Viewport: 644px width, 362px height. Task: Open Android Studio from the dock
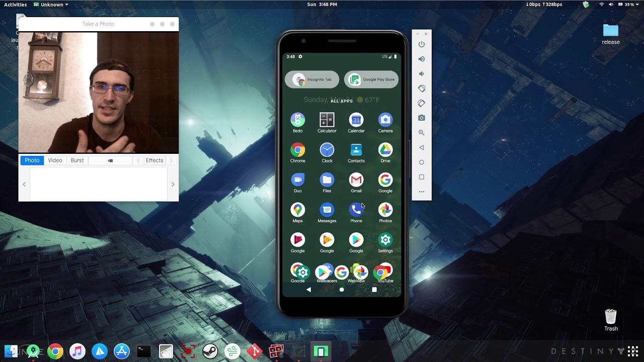click(x=33, y=351)
